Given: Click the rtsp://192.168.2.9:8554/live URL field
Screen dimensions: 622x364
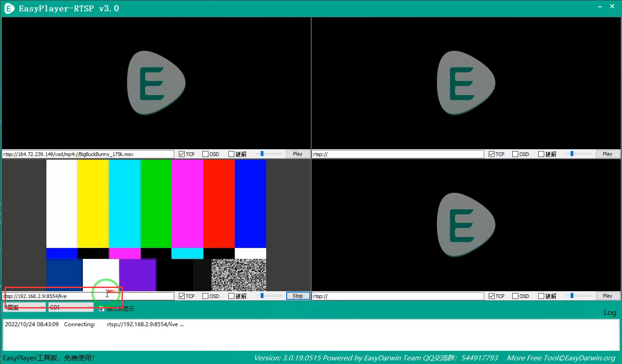Looking at the screenshot, I should (x=88, y=296).
